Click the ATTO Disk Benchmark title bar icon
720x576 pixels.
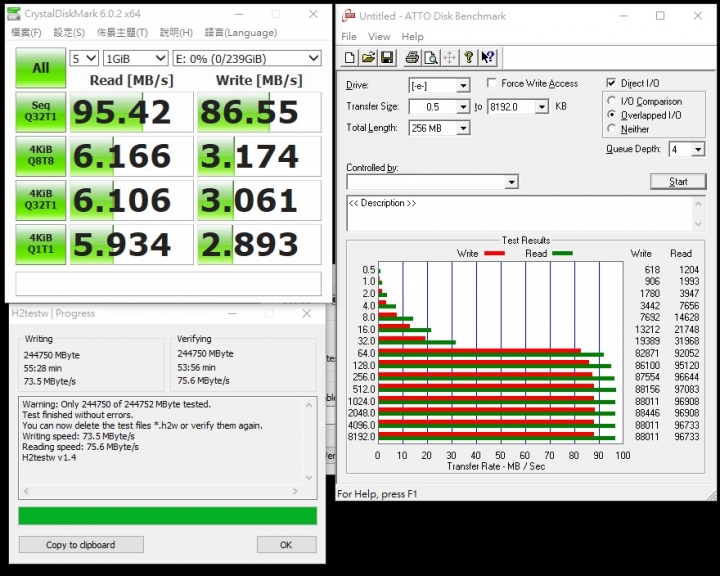click(349, 16)
